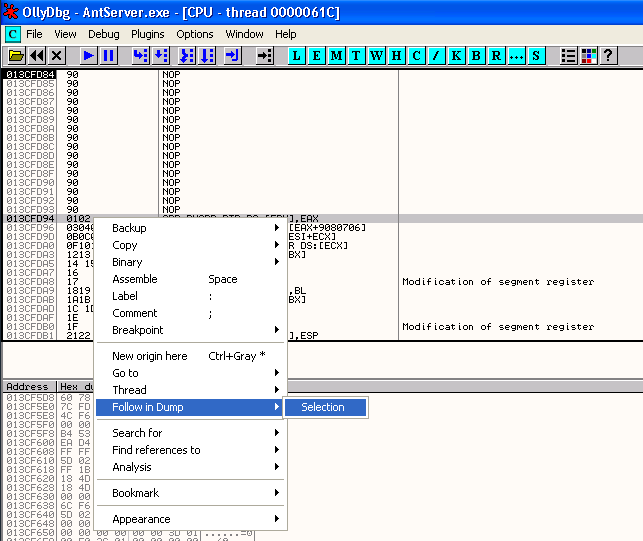Run program with the play toolbar icon
This screenshot has height=541, width=643.
[x=88, y=56]
